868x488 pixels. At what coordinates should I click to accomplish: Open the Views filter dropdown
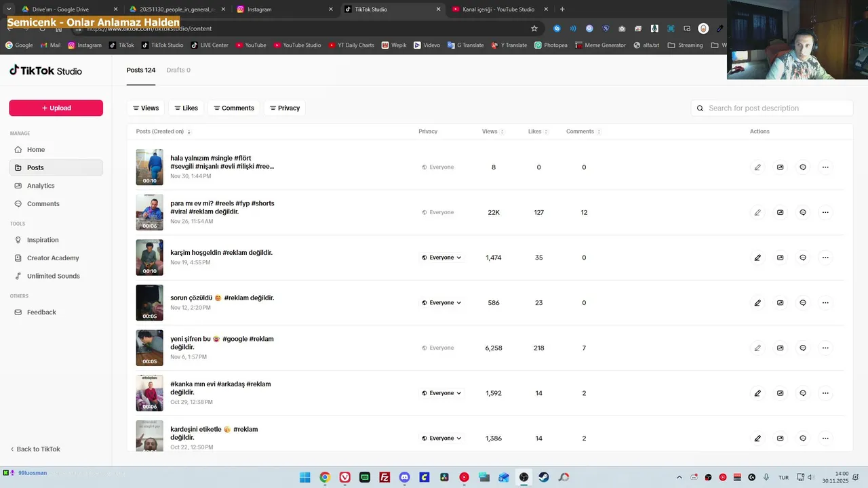click(x=146, y=108)
